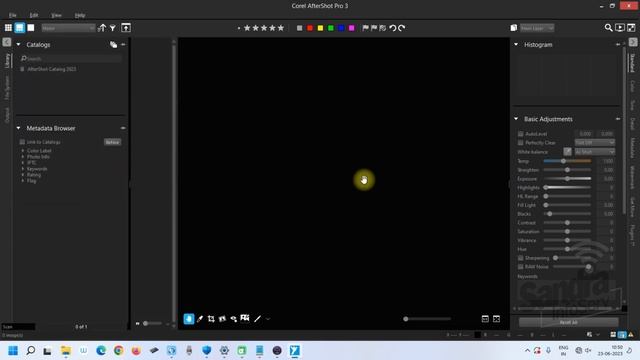Clear the flag with third flag icon
This screenshot has width=640, height=360.
(382, 28)
